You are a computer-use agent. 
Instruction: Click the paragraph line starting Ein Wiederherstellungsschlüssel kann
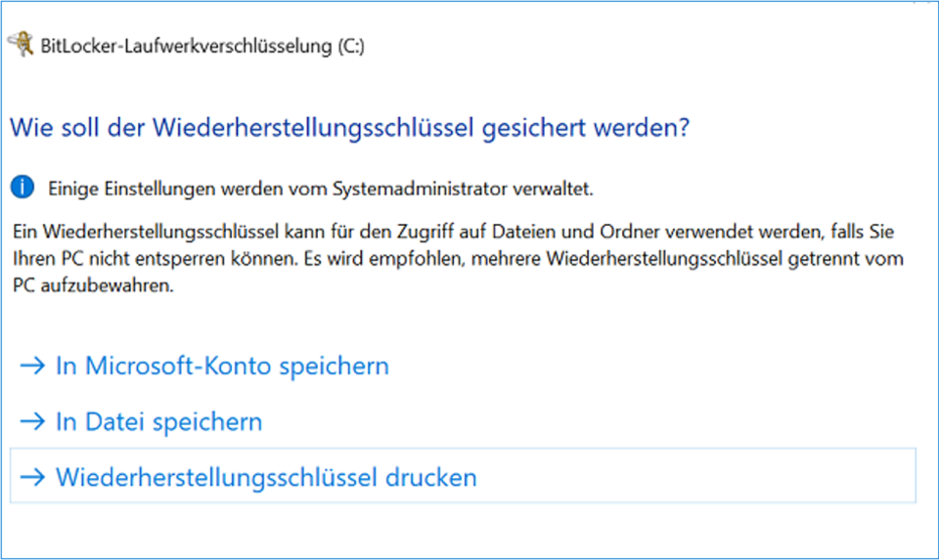[x=453, y=232]
